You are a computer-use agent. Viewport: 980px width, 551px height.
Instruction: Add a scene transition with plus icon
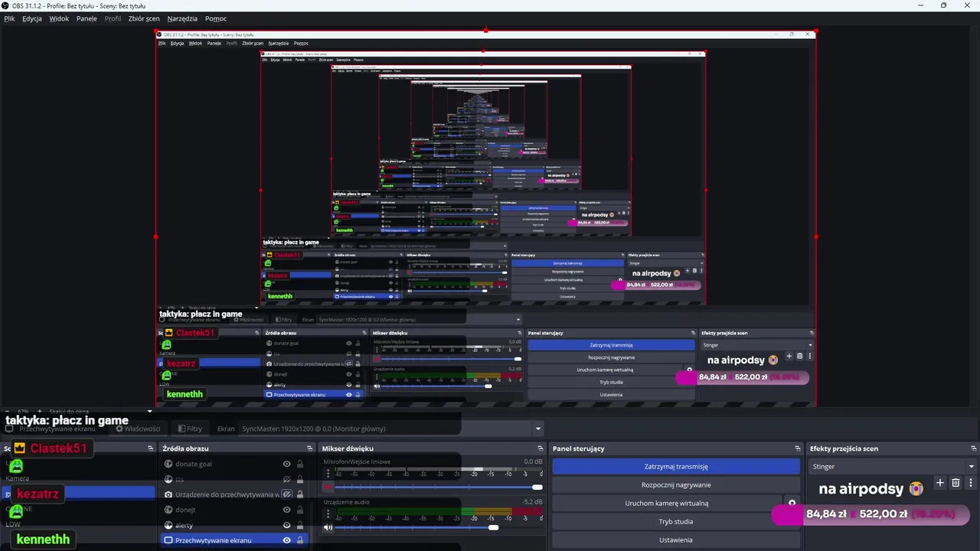tap(940, 483)
